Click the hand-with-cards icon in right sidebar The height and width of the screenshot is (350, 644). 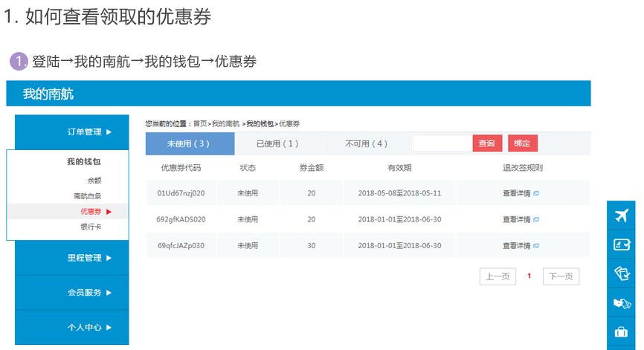(x=621, y=302)
